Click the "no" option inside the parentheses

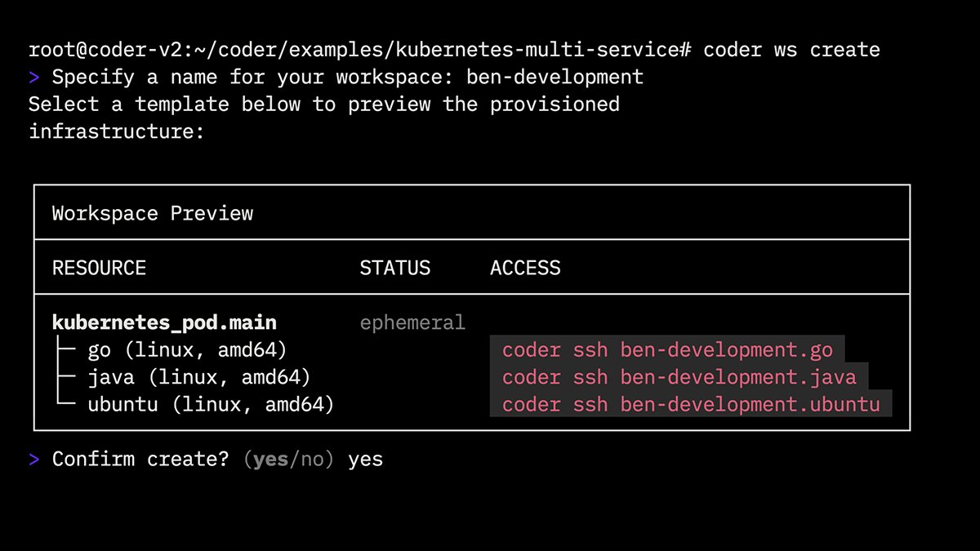click(x=312, y=460)
